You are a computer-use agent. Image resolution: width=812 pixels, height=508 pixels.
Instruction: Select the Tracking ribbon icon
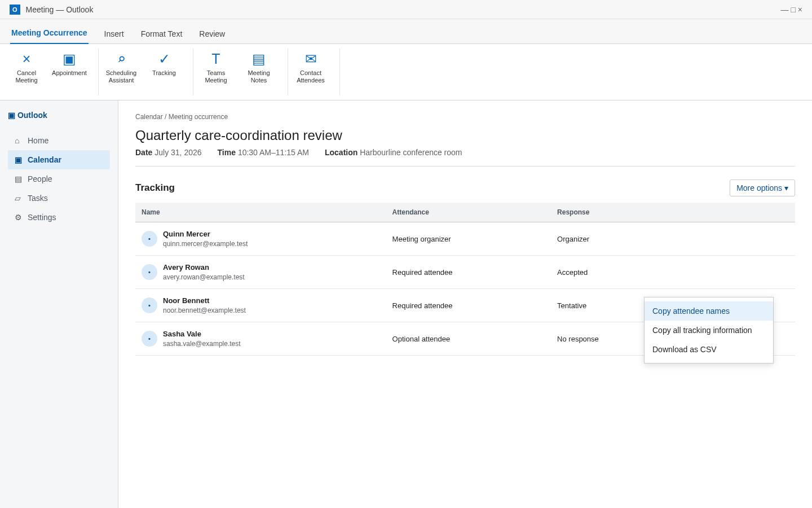164,59
